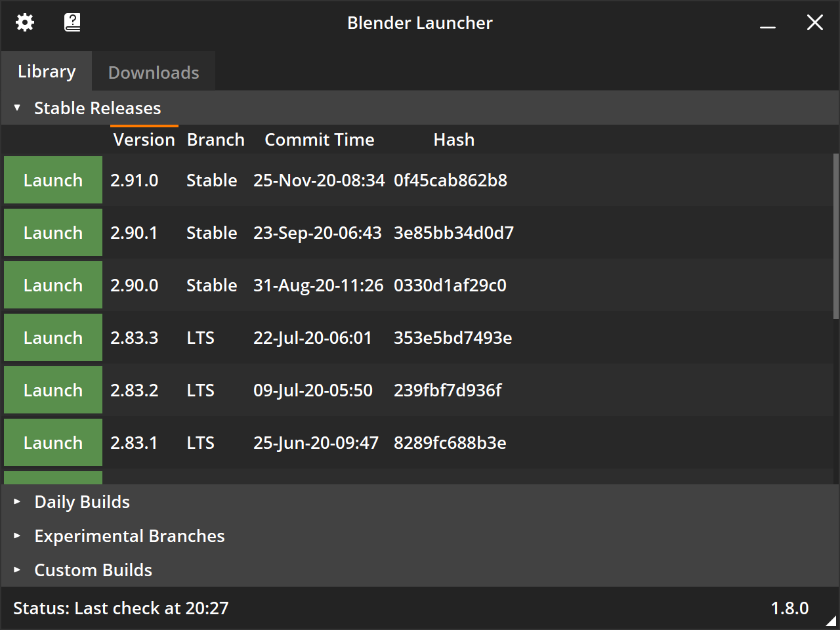Click commit time 25-Jun-20-09:47

316,443
